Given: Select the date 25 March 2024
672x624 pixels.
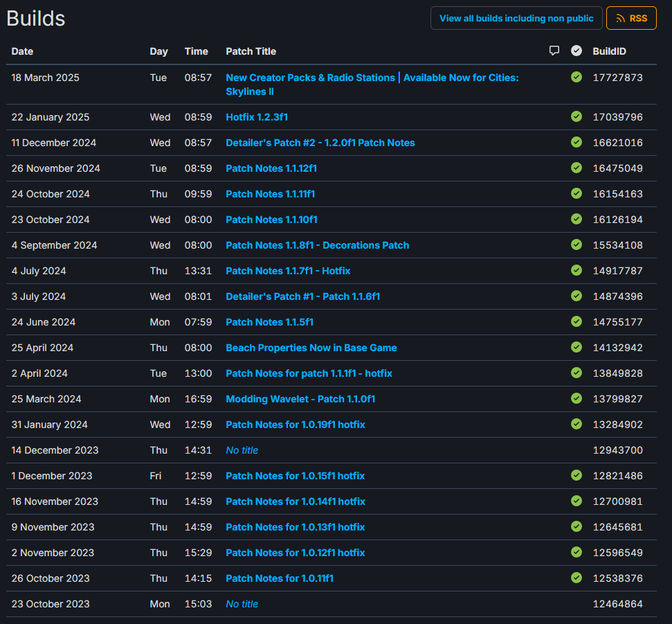Looking at the screenshot, I should click(46, 400).
